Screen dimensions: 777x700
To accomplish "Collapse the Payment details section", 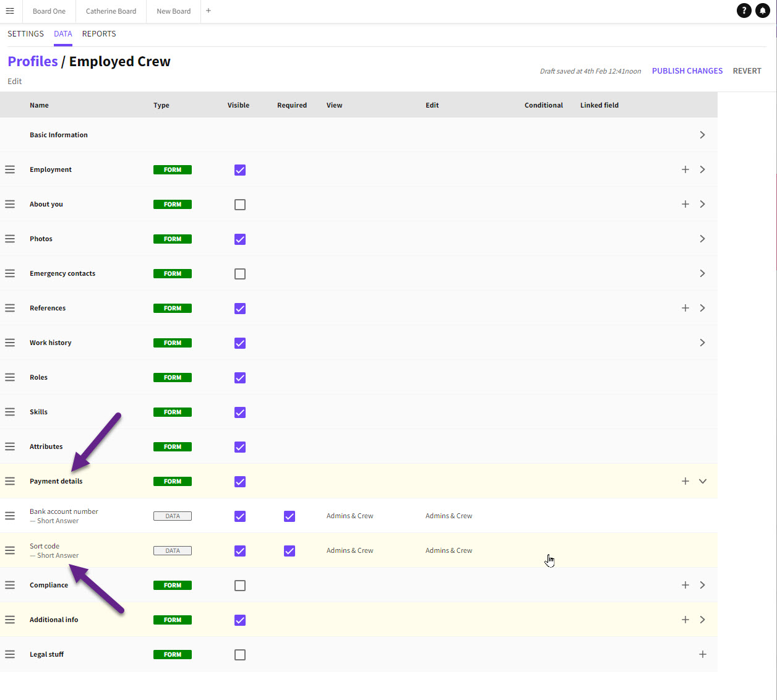I will [703, 481].
